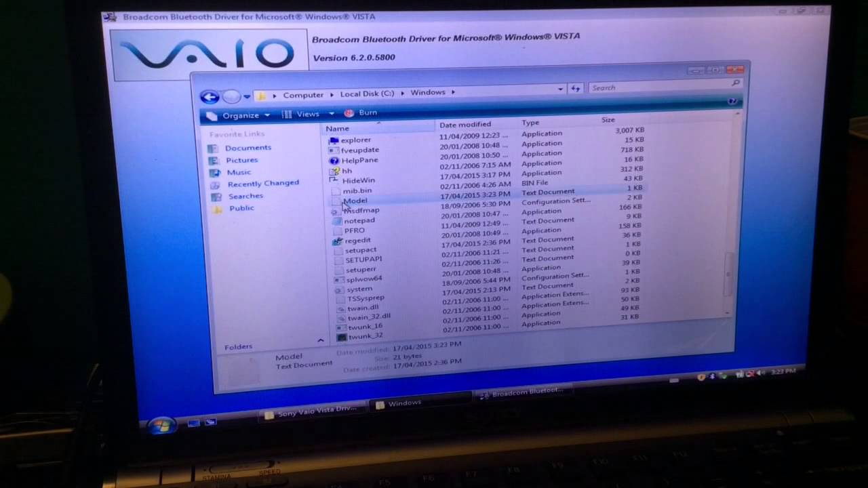This screenshot has height=488, width=868.
Task: Click the Burn toolbar button
Action: [x=361, y=113]
